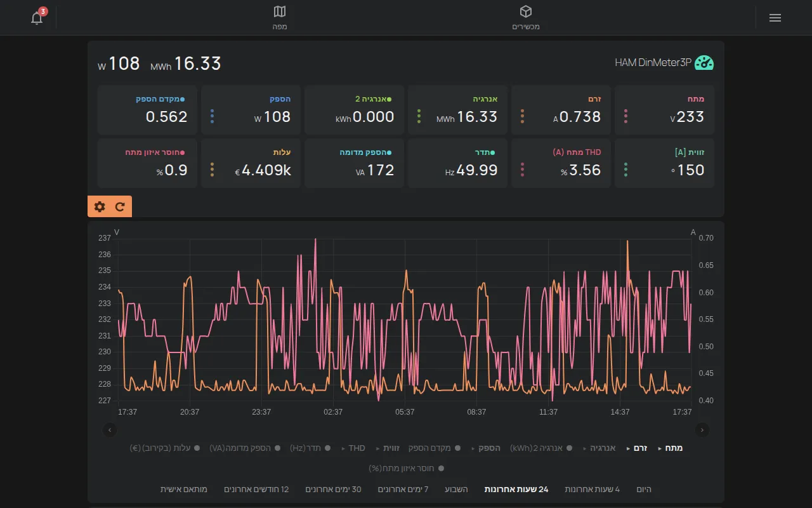
Task: Open the notifications bell icon
Action: pyautogui.click(x=37, y=18)
